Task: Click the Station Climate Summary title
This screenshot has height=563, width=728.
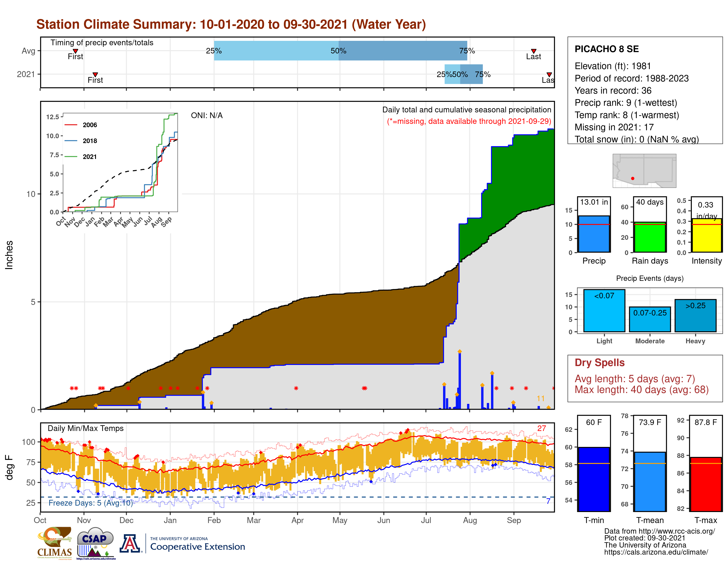Action: point(231,24)
